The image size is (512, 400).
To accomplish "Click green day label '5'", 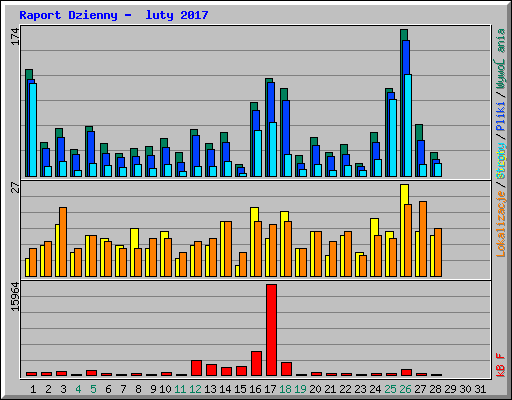I will pyautogui.click(x=93, y=389).
